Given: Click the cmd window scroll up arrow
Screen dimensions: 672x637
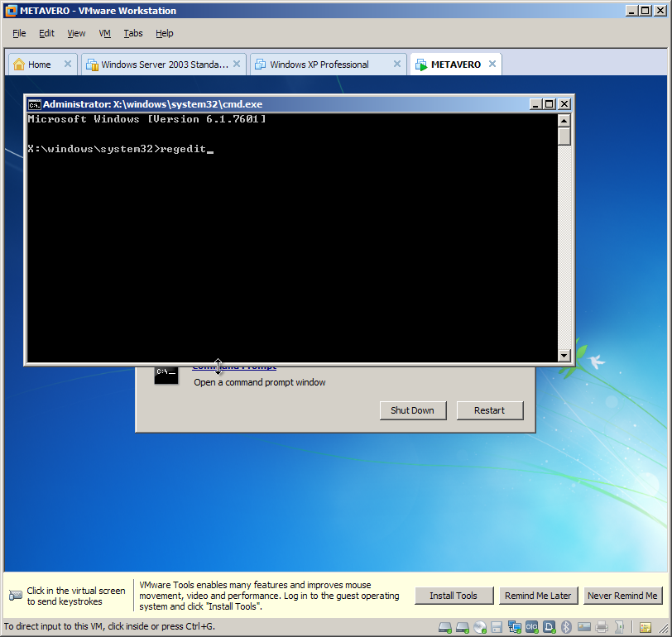Looking at the screenshot, I should 564,121.
